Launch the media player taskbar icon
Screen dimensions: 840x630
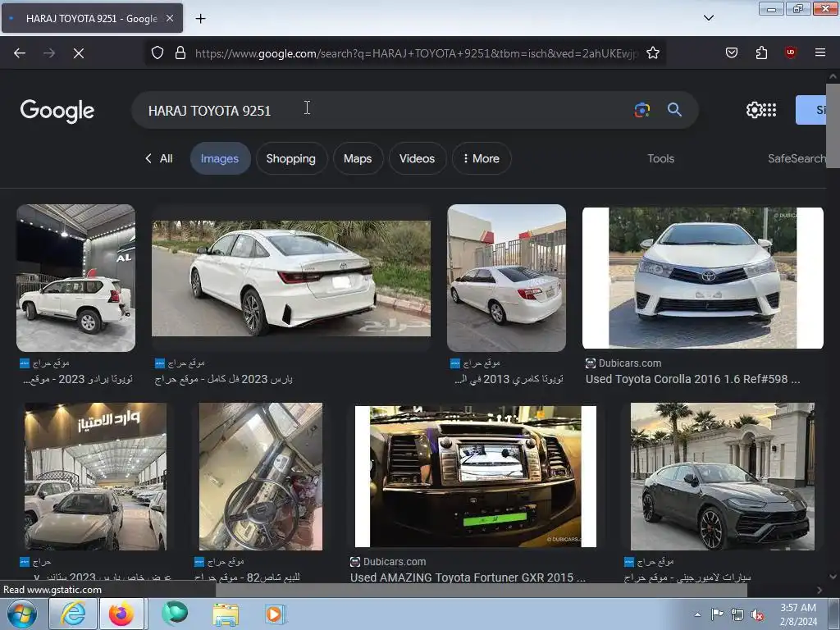tap(276, 614)
